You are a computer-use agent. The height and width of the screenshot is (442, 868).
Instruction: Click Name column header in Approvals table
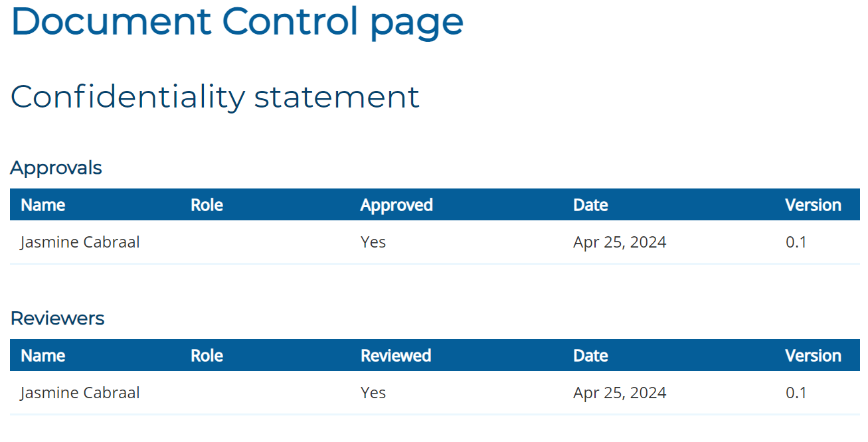(43, 205)
